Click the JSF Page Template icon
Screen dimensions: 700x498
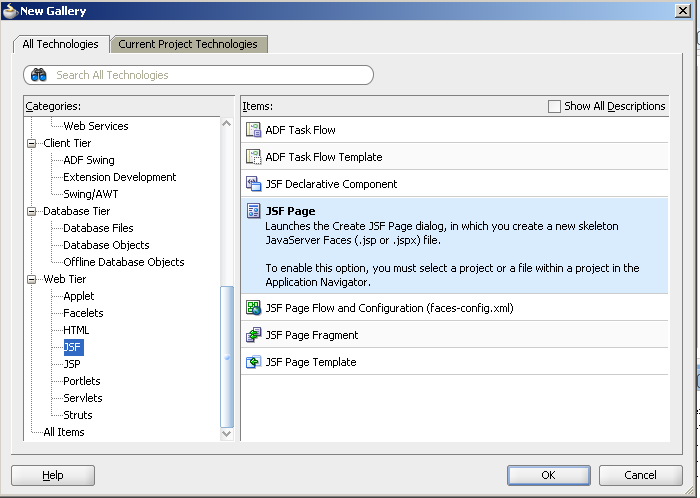coord(254,362)
